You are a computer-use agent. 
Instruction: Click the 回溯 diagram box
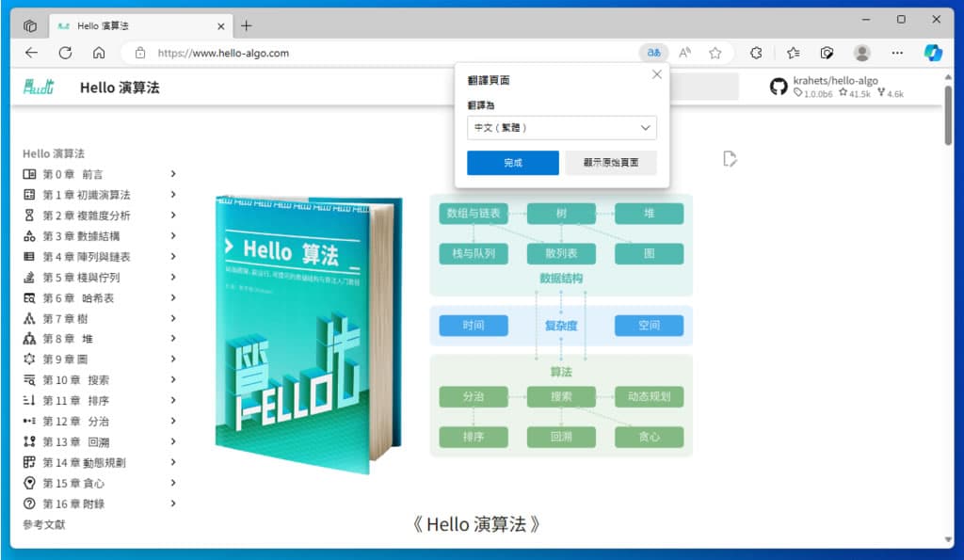pyautogui.click(x=561, y=437)
